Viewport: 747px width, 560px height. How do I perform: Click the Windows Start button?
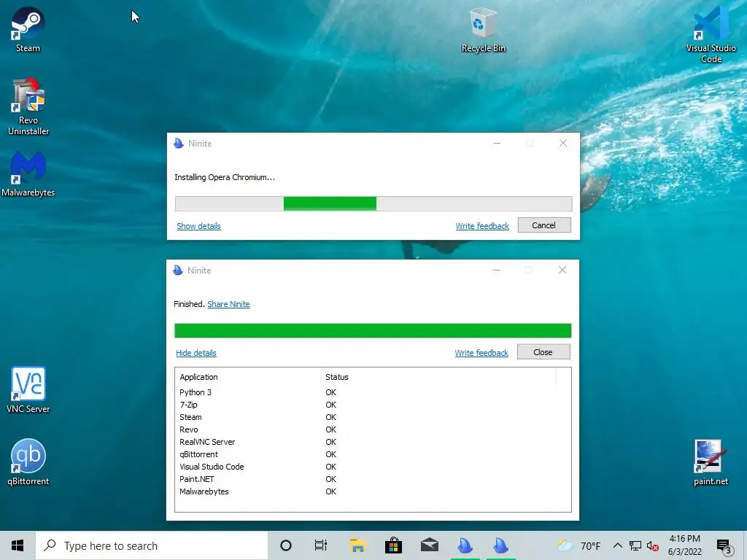(18, 545)
